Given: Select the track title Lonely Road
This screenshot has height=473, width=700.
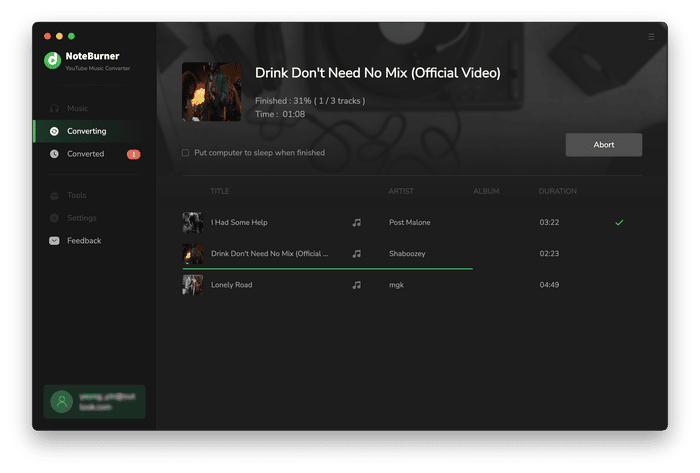Looking at the screenshot, I should pos(232,285).
